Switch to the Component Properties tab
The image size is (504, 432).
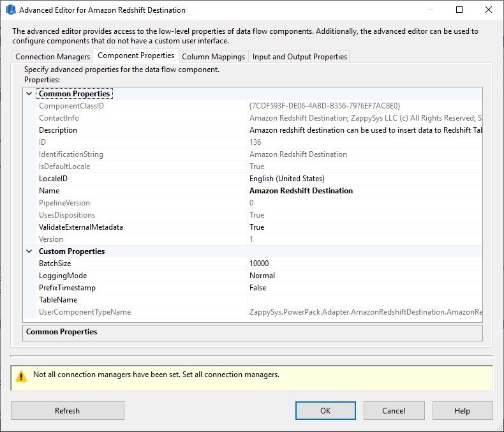click(x=136, y=56)
